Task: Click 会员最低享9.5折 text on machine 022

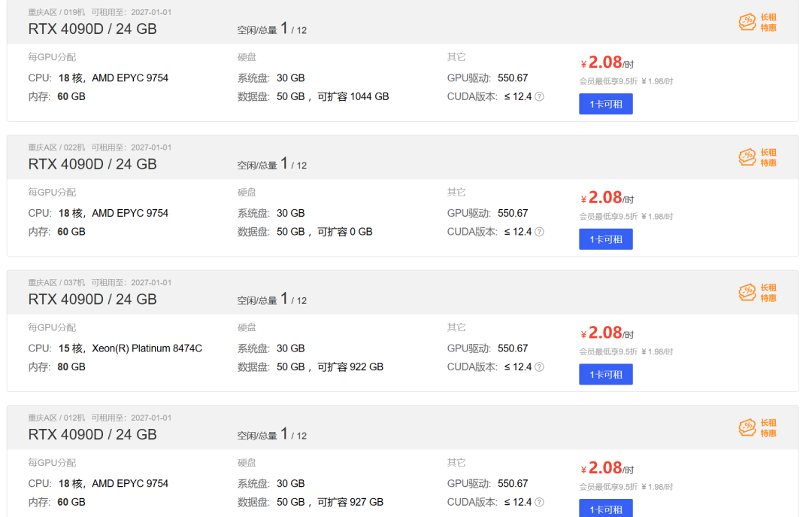Action: pyautogui.click(x=608, y=217)
